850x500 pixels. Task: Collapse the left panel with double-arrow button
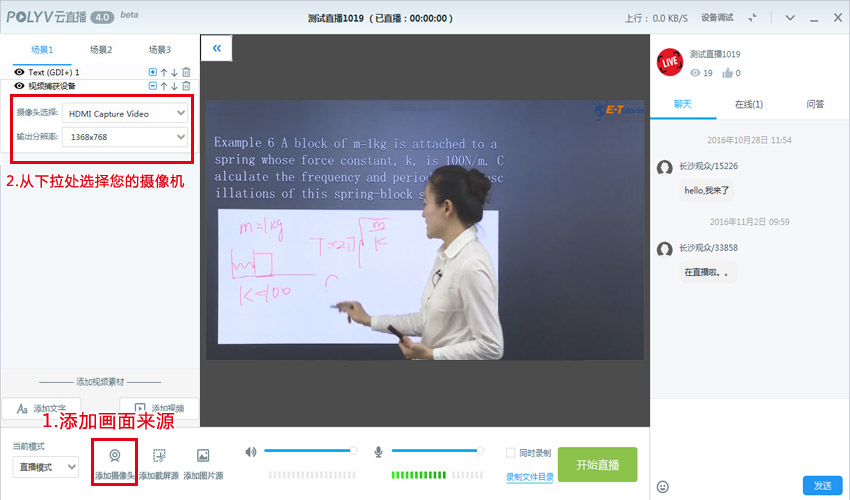pos(216,48)
